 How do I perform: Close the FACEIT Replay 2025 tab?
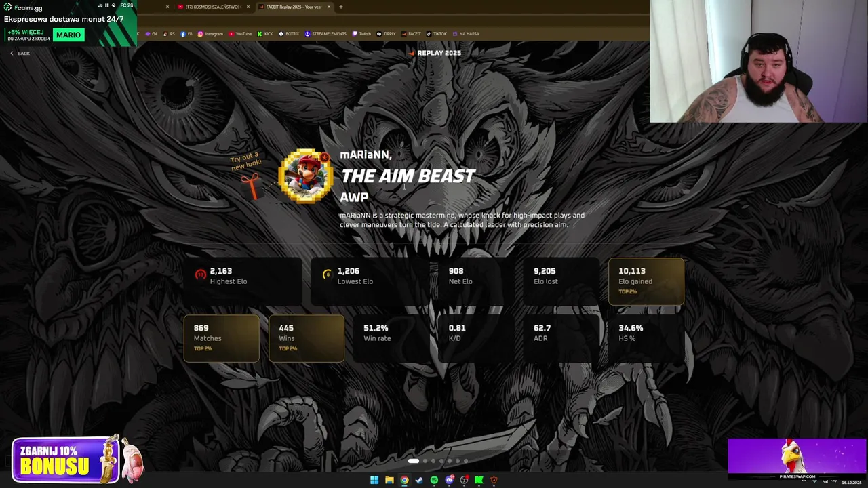click(x=329, y=7)
